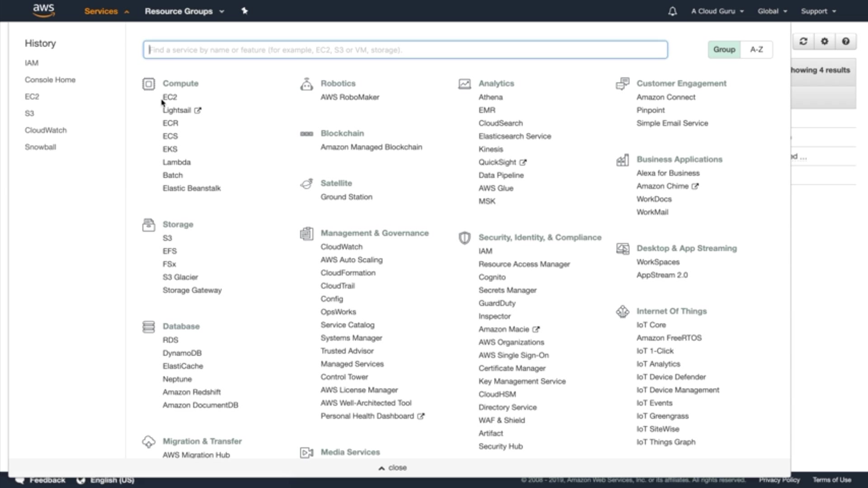The width and height of the screenshot is (868, 488).
Task: Click the Database category icon
Action: point(148,327)
